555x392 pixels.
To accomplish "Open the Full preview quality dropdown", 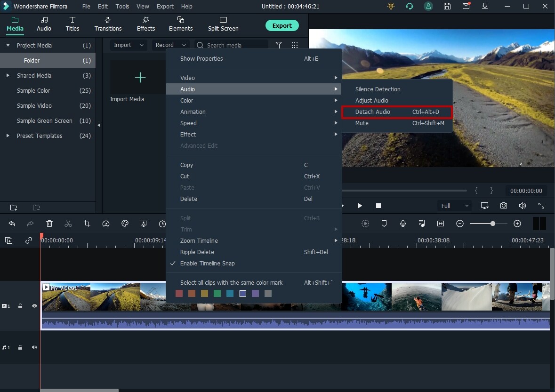I will point(455,206).
